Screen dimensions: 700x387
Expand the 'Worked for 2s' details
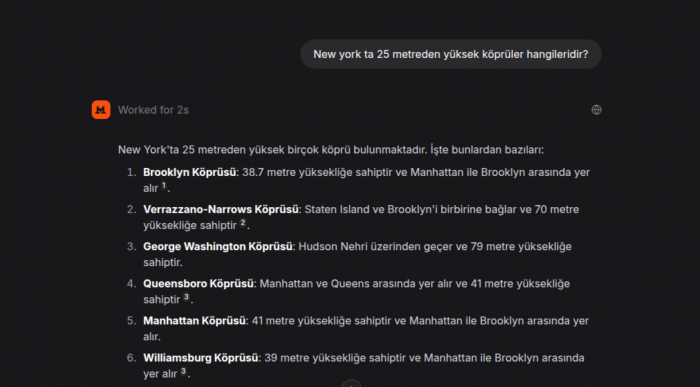pyautogui.click(x=153, y=110)
